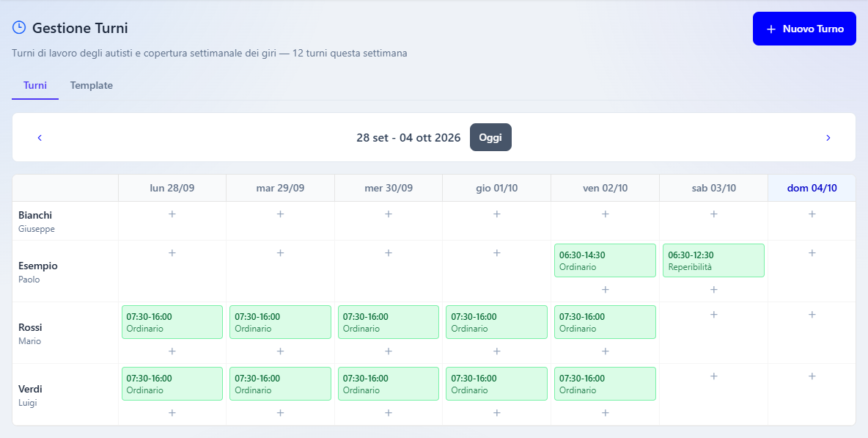Click the driver name Bianchi Giuseppe
The height and width of the screenshot is (438, 868).
37,221
